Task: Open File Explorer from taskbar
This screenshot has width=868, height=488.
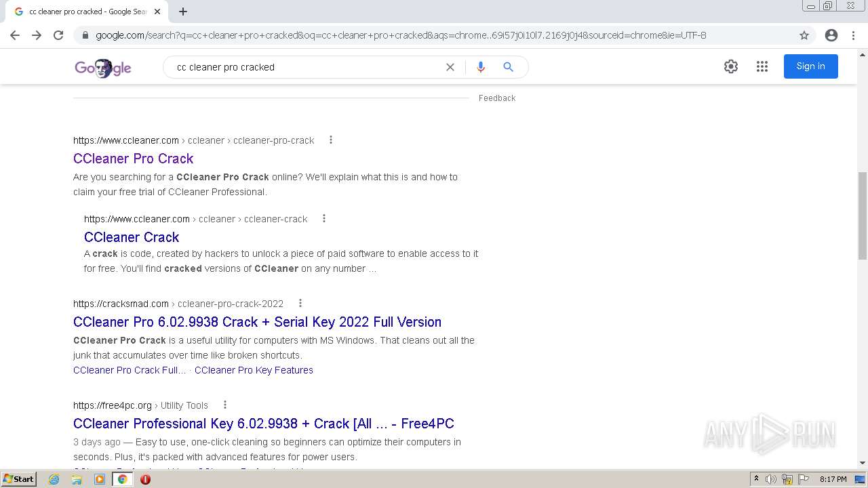Action: pos(77,479)
